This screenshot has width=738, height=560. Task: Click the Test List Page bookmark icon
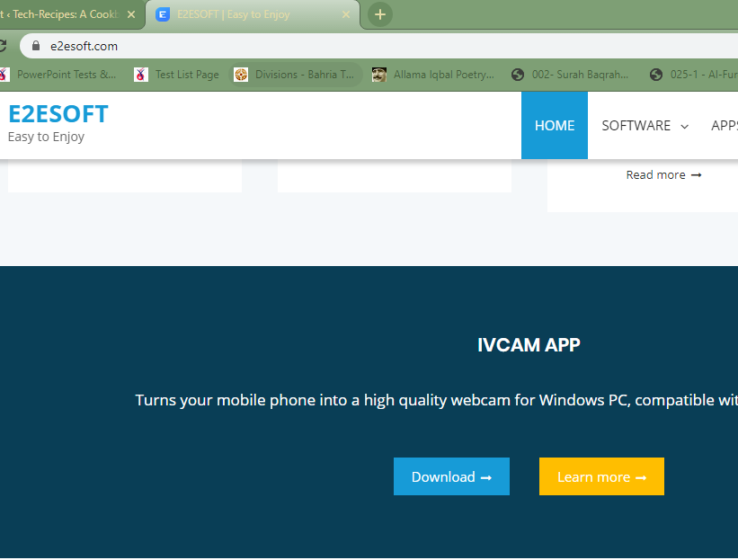[x=141, y=75]
